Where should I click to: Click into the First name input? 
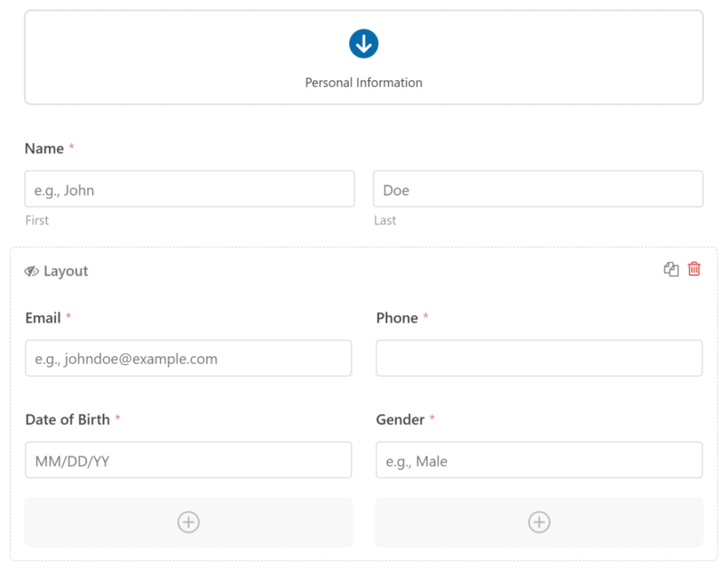point(189,189)
